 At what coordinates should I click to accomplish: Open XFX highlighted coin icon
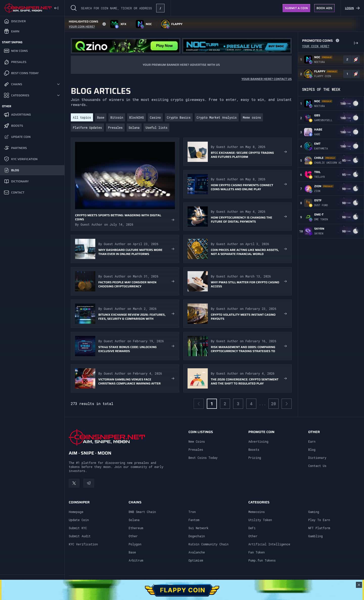pyautogui.click(x=115, y=24)
